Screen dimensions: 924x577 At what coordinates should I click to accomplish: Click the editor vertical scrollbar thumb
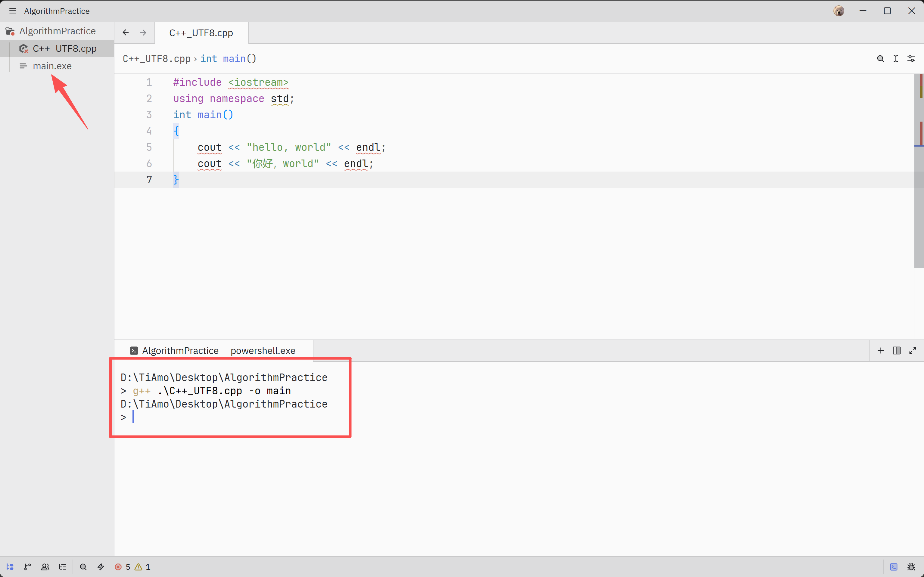(x=919, y=171)
